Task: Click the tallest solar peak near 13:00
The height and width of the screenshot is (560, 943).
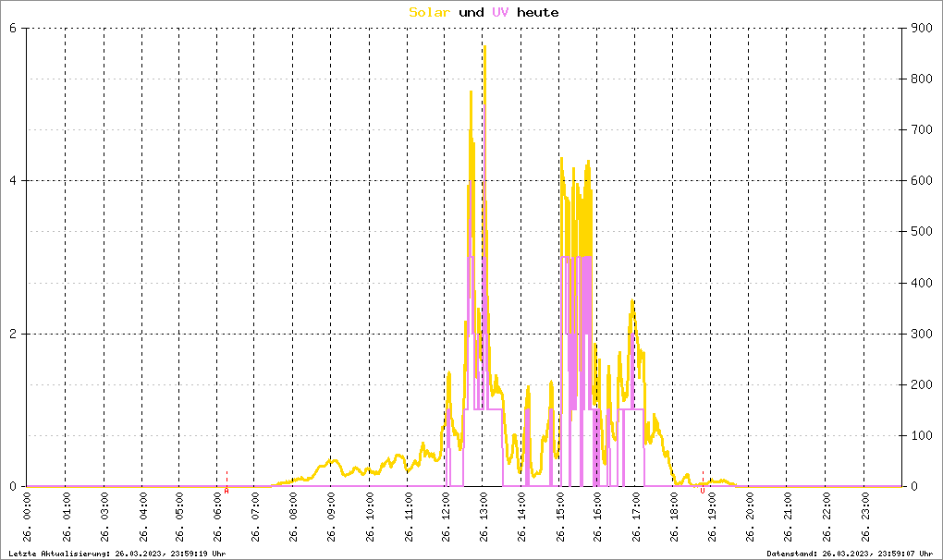Action: tap(484, 48)
